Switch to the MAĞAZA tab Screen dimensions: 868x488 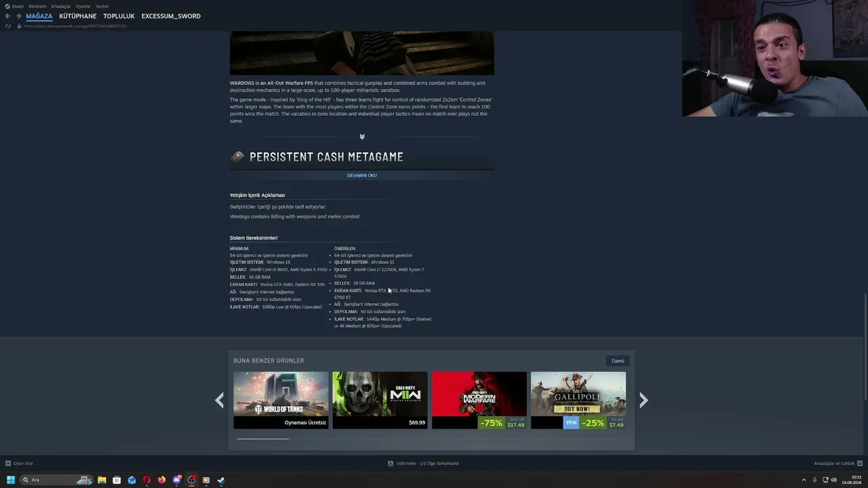point(39,16)
